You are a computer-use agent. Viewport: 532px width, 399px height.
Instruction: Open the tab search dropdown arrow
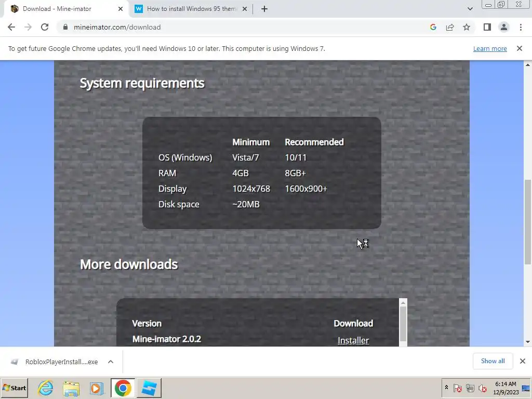click(470, 9)
